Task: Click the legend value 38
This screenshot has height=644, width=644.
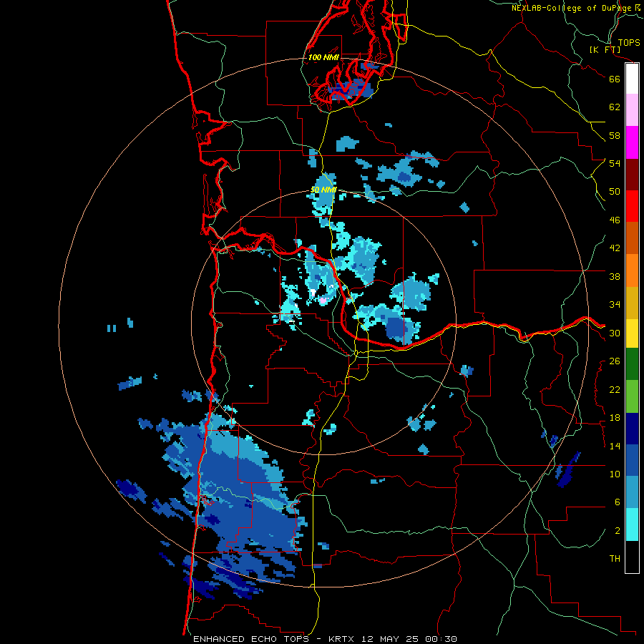Action: tap(615, 276)
